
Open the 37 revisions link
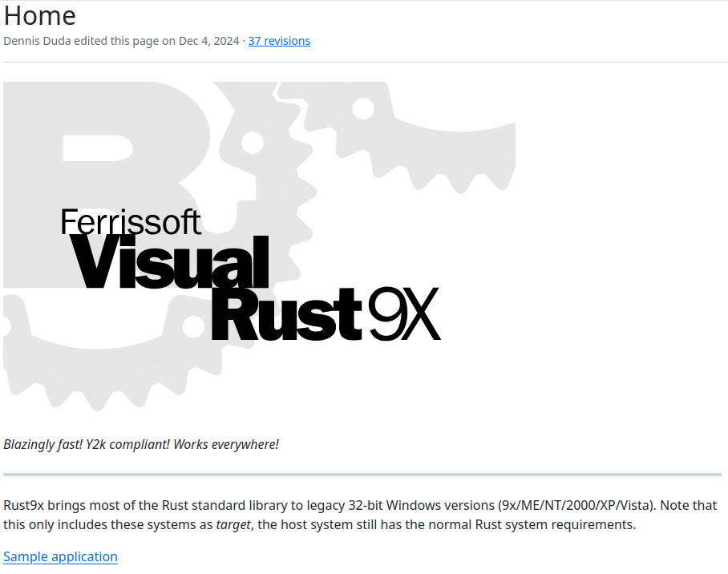coord(279,41)
